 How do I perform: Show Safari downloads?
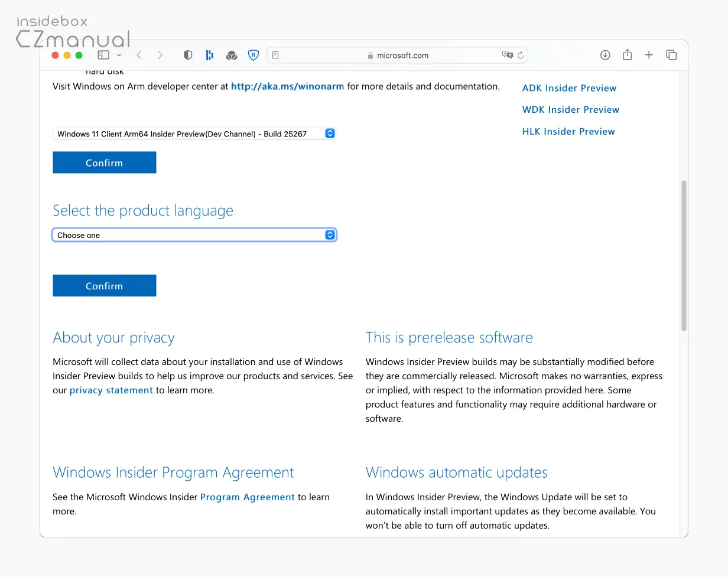(x=605, y=55)
